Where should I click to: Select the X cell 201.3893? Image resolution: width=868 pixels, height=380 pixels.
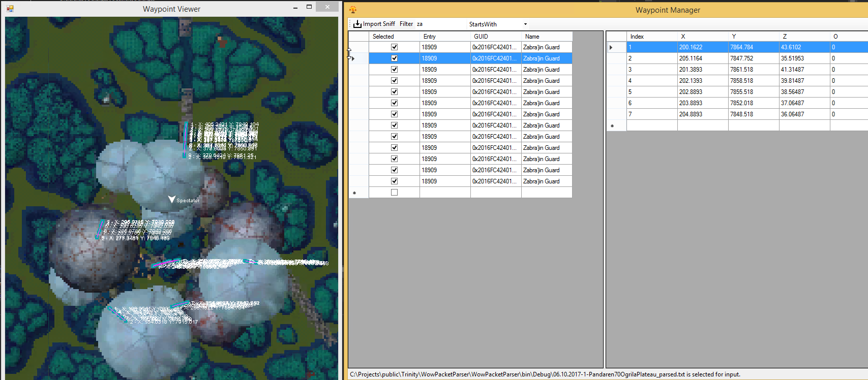(703, 70)
